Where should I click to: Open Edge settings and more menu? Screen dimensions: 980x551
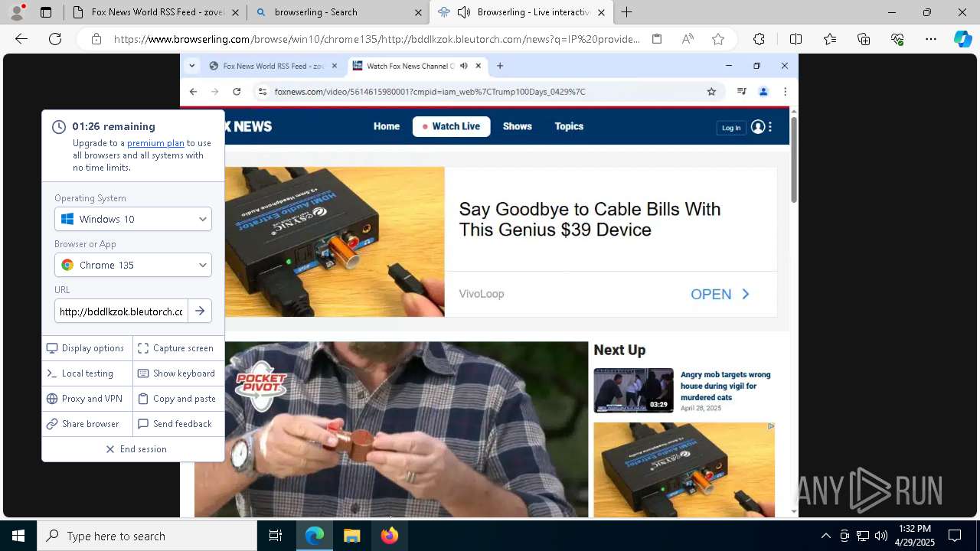[931, 39]
